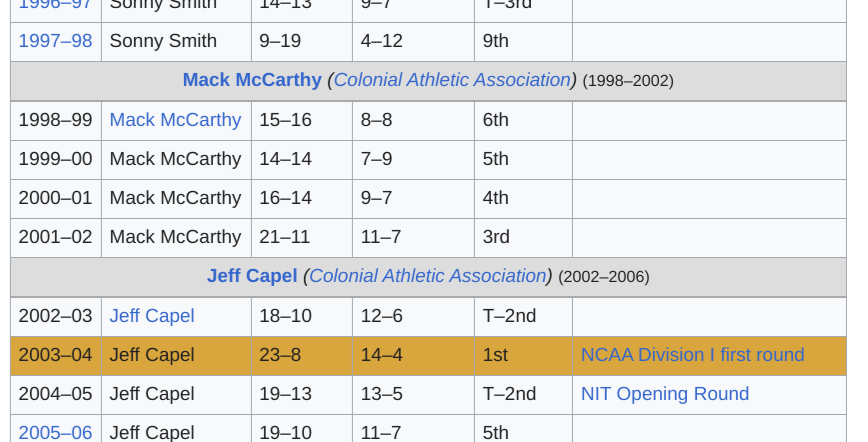This screenshot has width=868, height=442.
Task: Click Mack McCarthy link in the 1998–99 row
Action: click(x=175, y=120)
